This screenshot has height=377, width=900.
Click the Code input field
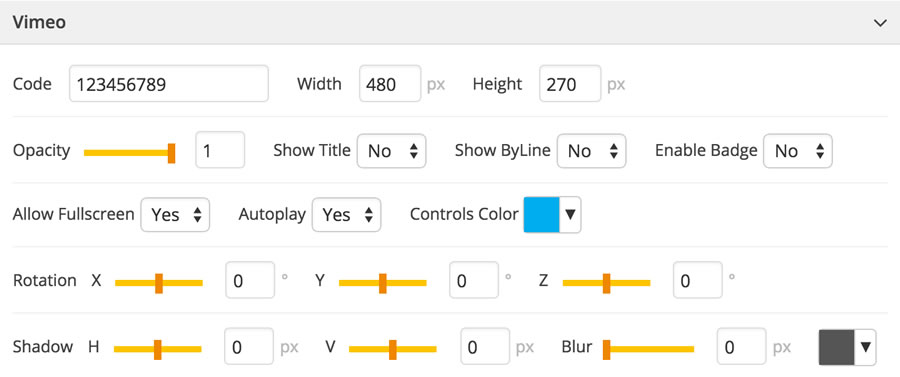[169, 84]
